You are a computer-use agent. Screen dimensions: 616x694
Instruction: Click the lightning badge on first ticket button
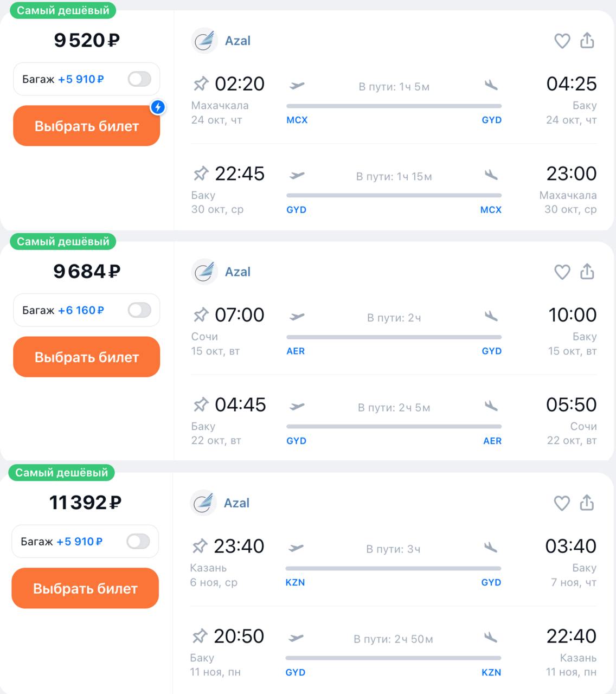pyautogui.click(x=158, y=107)
